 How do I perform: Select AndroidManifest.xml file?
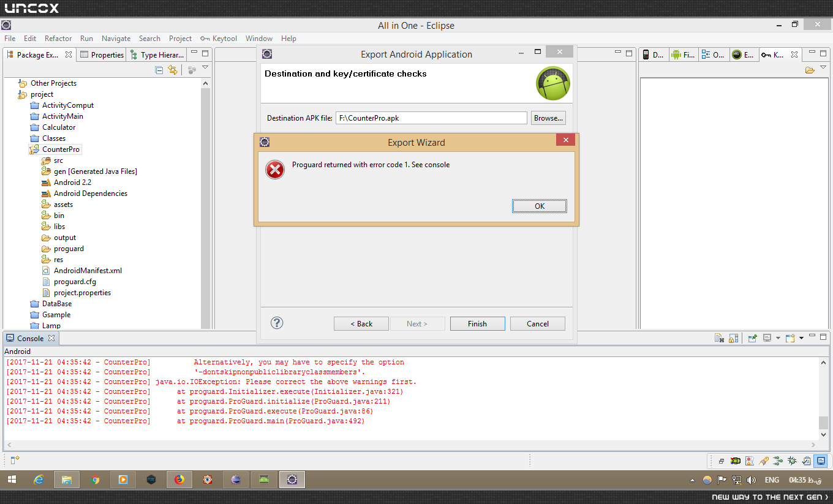[x=88, y=271]
